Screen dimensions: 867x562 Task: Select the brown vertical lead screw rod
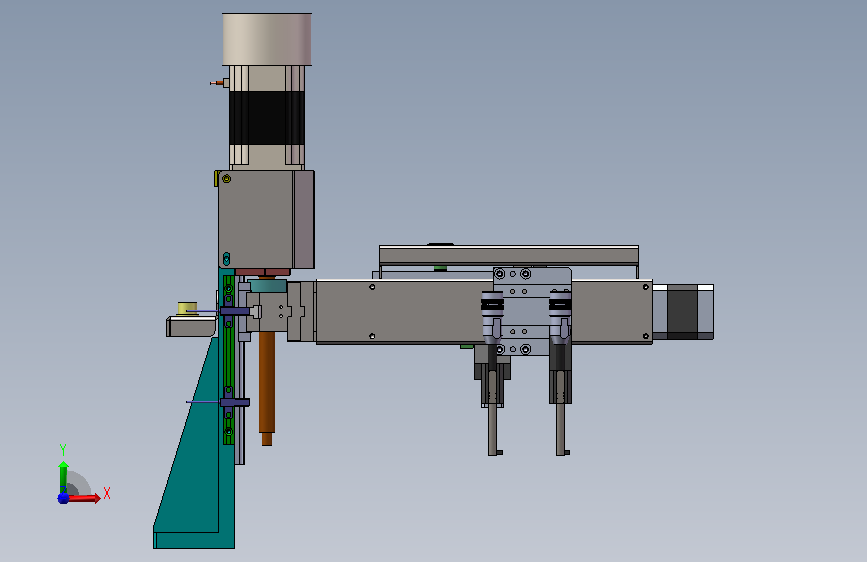pyautogui.click(x=267, y=387)
